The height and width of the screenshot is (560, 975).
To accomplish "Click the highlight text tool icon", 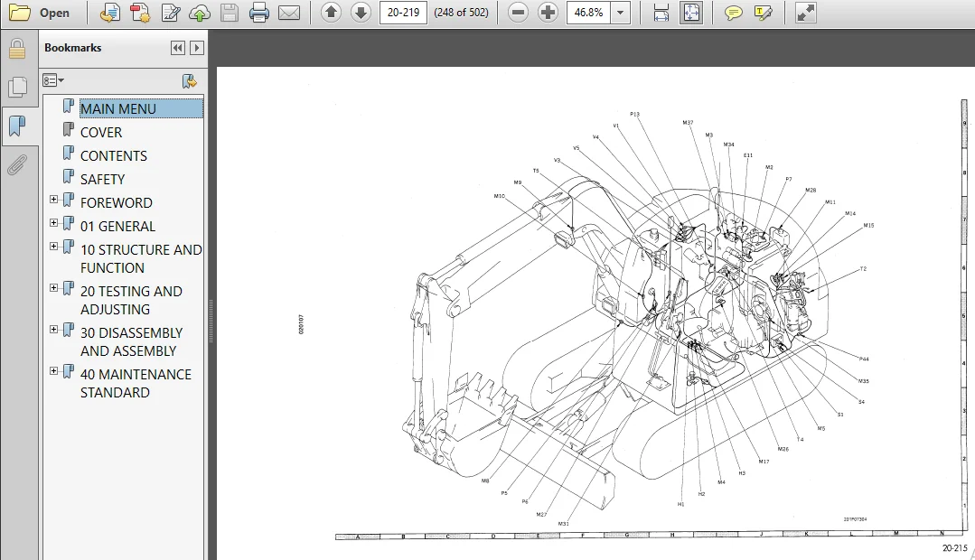I will point(763,13).
